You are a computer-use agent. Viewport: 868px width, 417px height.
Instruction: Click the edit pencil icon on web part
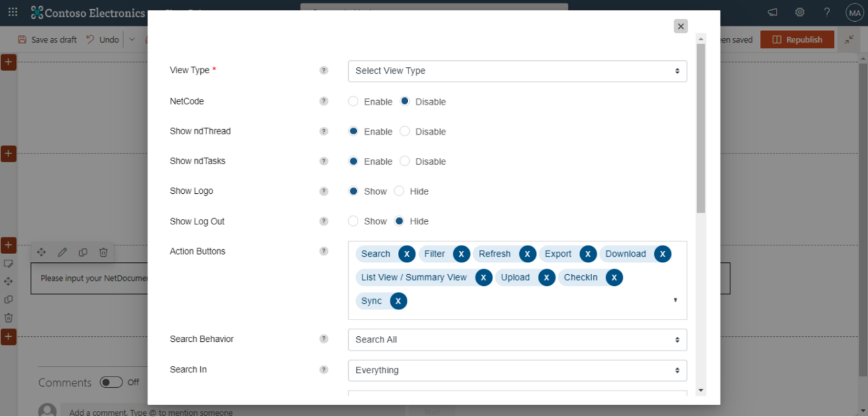[x=62, y=252]
